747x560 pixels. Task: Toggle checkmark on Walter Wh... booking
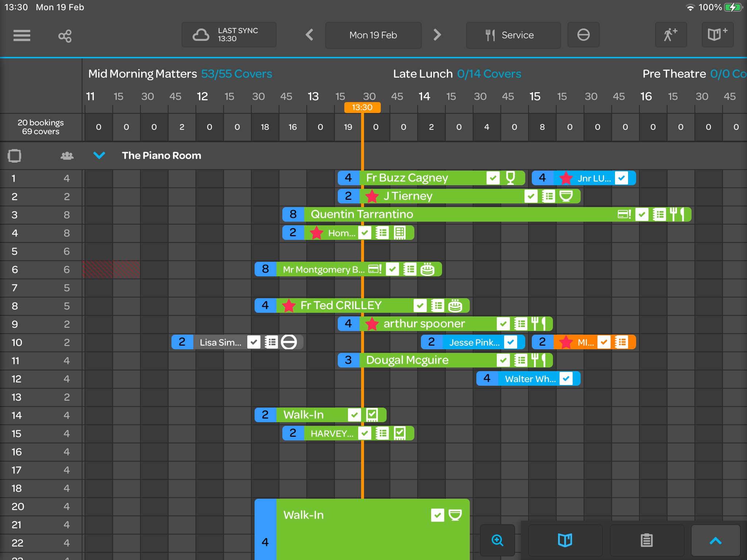(x=566, y=378)
